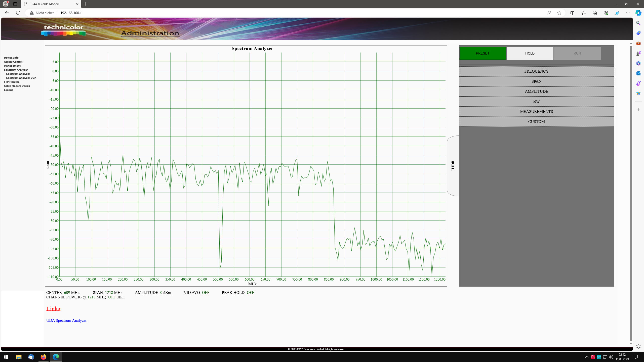This screenshot has height=362, width=644.
Task: Expand the AMPLITUDE section
Action: coord(536,92)
